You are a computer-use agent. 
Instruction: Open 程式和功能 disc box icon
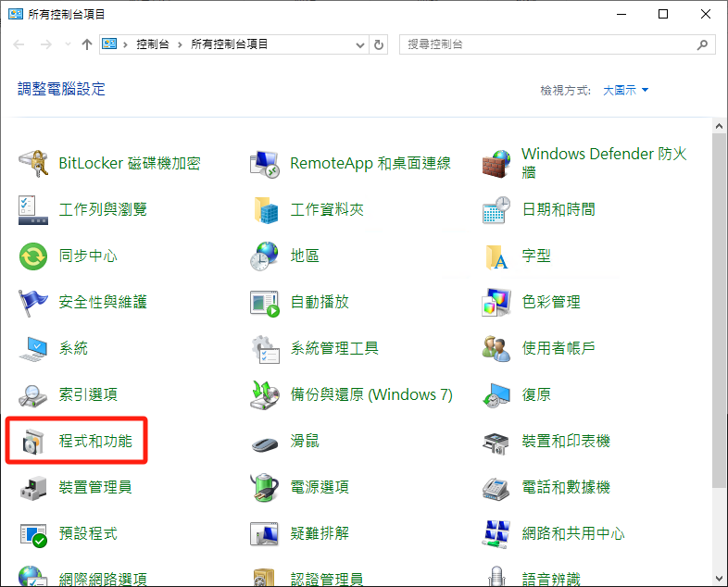33,442
